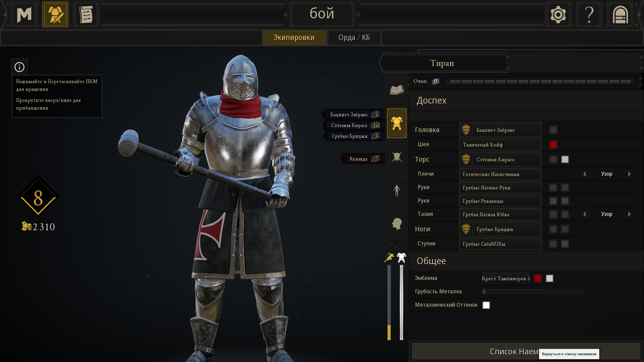Open the face head sidebar icon
This screenshot has height=362, width=644.
point(397,224)
